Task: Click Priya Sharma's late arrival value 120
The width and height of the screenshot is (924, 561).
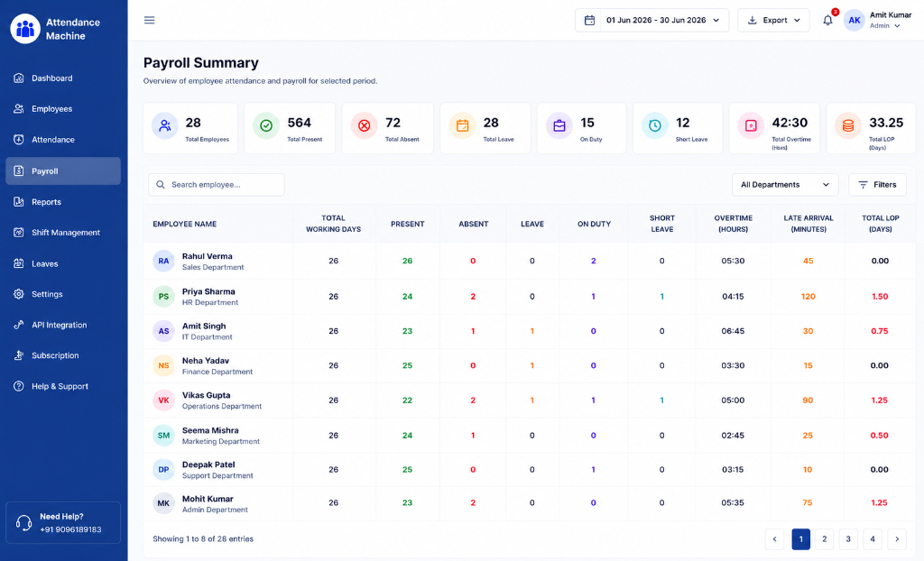Action: pyautogui.click(x=808, y=297)
